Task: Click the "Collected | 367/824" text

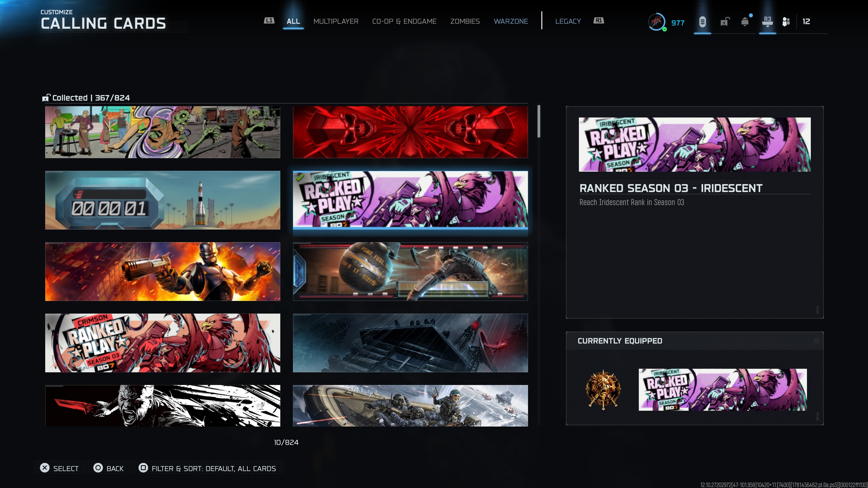Action: (91, 98)
